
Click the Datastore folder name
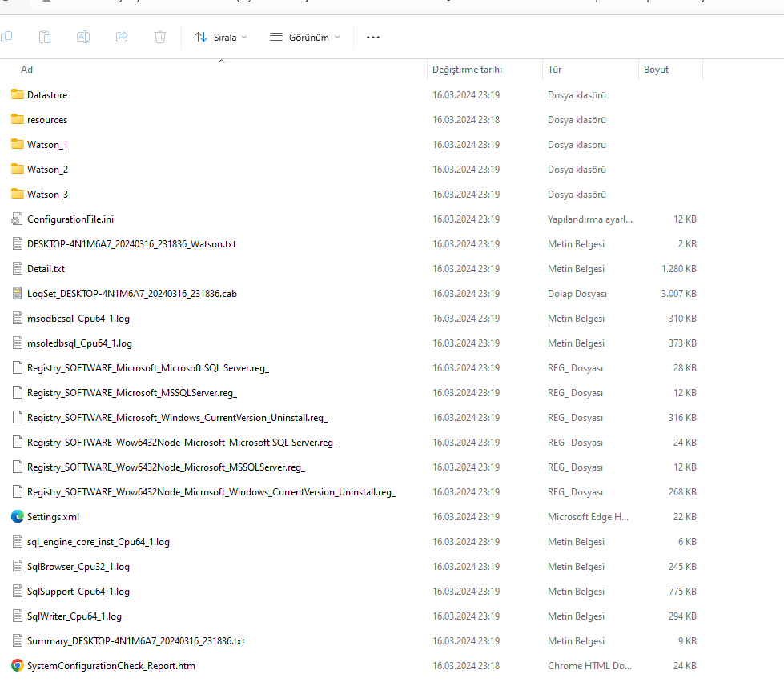pos(47,95)
